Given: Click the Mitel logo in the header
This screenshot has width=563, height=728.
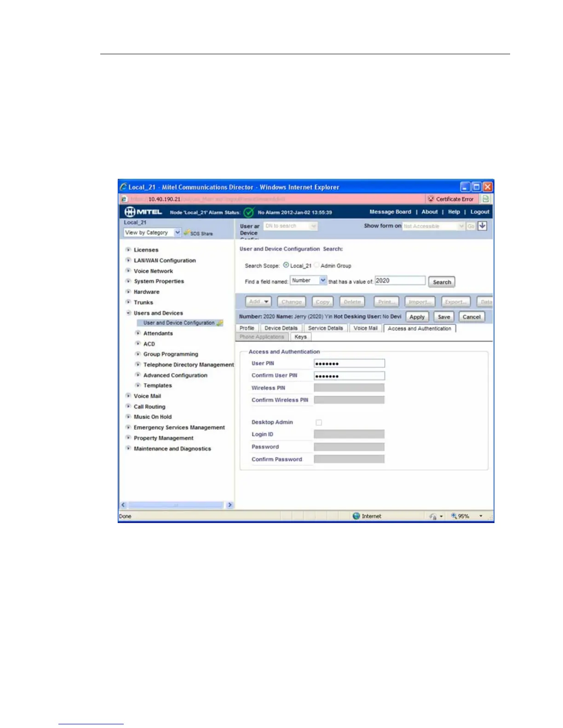Looking at the screenshot, I should click(144, 212).
